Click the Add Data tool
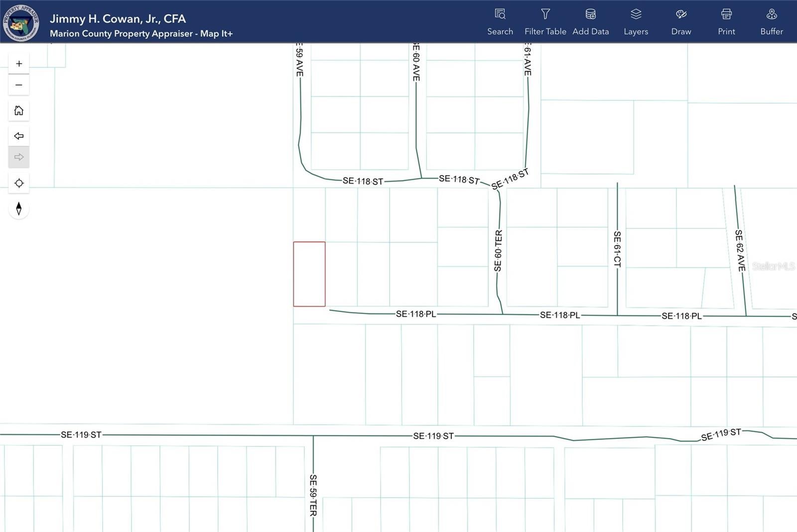 (591, 22)
